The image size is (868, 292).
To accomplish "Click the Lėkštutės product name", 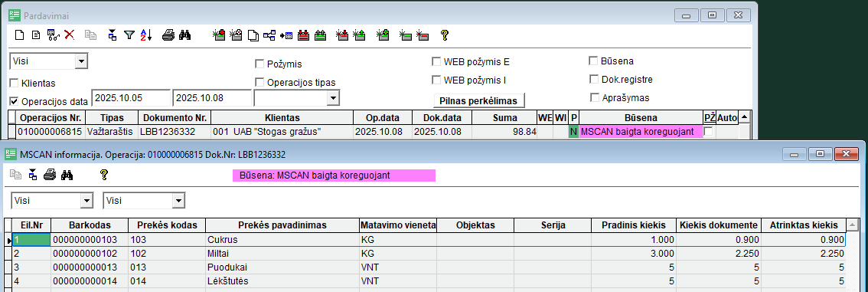I will click(x=227, y=281).
